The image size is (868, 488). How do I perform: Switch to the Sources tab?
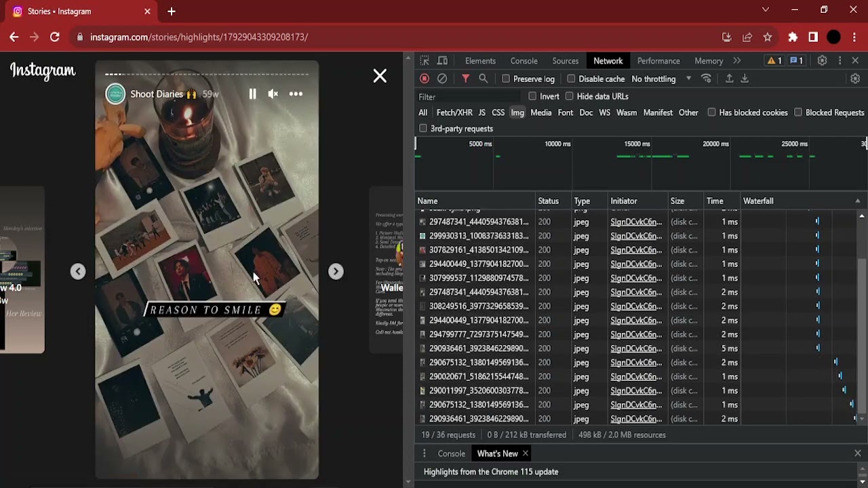click(565, 61)
